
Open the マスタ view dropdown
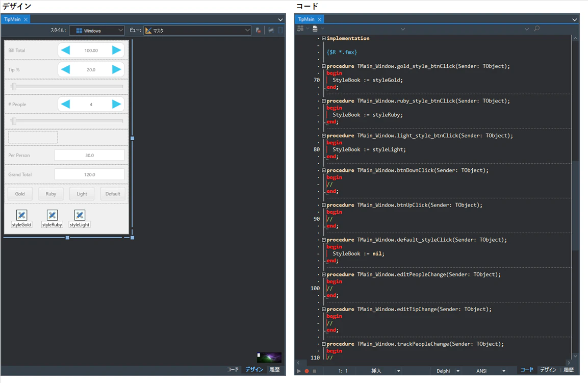click(197, 31)
